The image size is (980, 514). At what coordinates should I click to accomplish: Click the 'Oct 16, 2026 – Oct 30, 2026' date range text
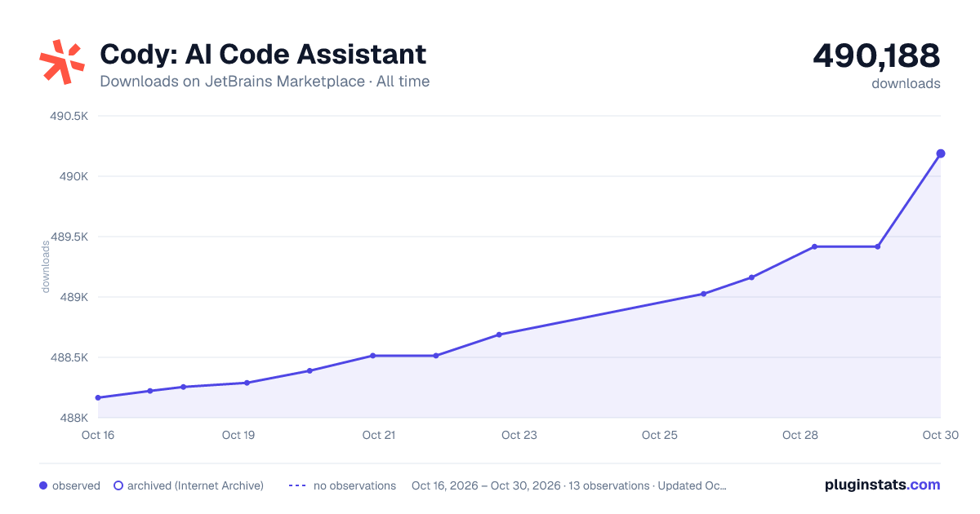[x=486, y=485]
